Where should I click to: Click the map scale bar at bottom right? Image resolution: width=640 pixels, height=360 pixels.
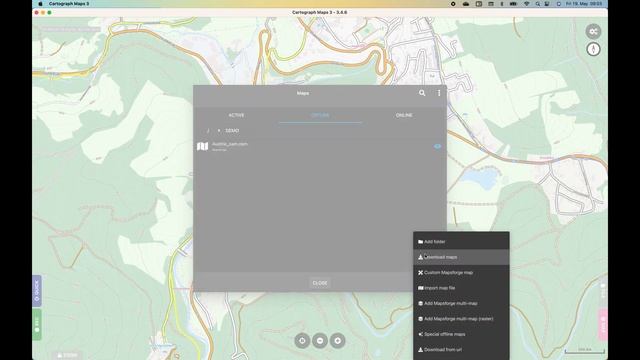[x=584, y=351]
